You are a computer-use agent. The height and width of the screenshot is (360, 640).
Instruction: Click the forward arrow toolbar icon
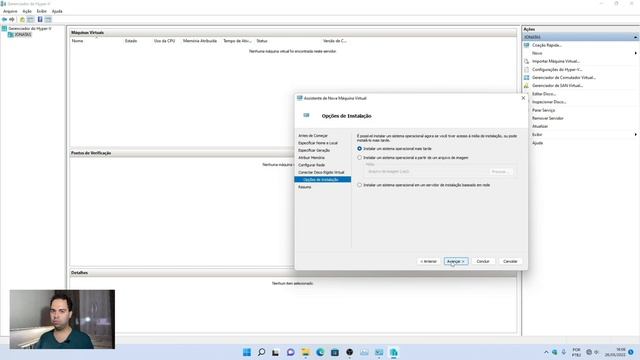pos(12,19)
